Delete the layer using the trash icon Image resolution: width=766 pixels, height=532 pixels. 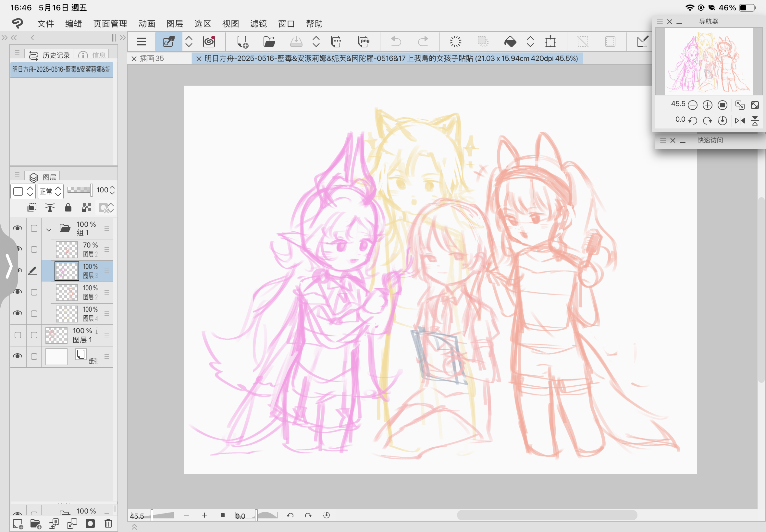pyautogui.click(x=108, y=524)
